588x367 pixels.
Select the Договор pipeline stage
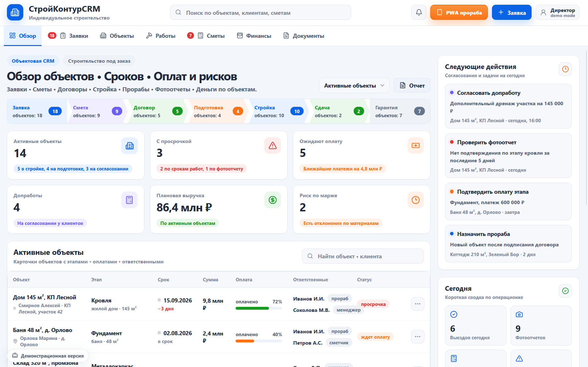(158, 111)
